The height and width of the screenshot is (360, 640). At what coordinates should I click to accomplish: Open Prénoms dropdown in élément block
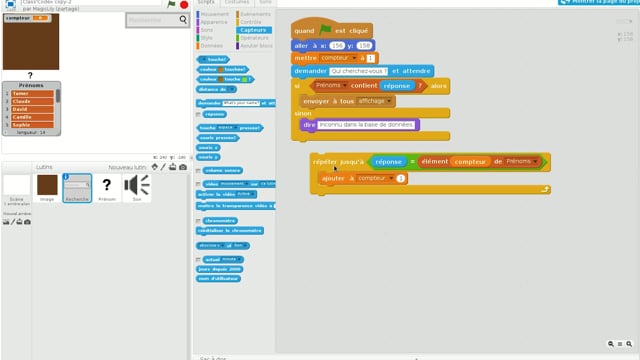[x=535, y=162]
